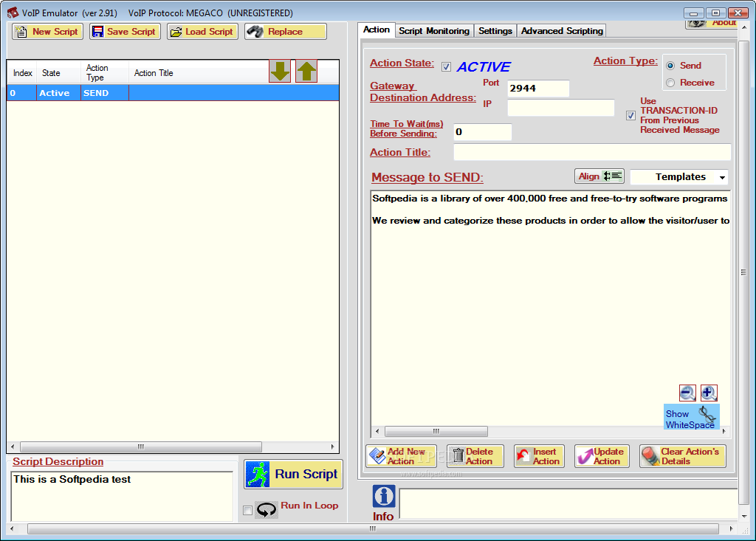
Task: Click the action list horizontal scrollbar thumb
Action: [x=141, y=447]
